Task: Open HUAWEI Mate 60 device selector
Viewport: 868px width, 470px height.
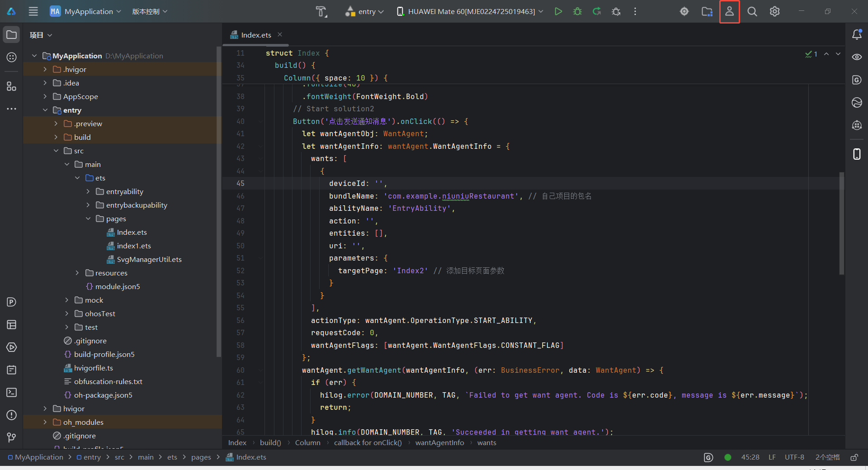Action: tap(470, 11)
